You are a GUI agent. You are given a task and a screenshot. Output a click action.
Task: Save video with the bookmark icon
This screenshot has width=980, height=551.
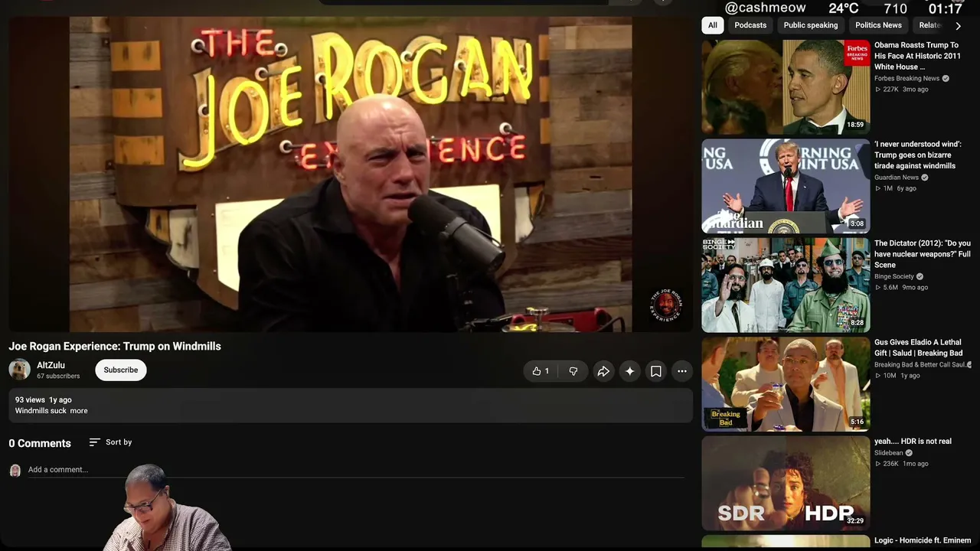point(656,371)
